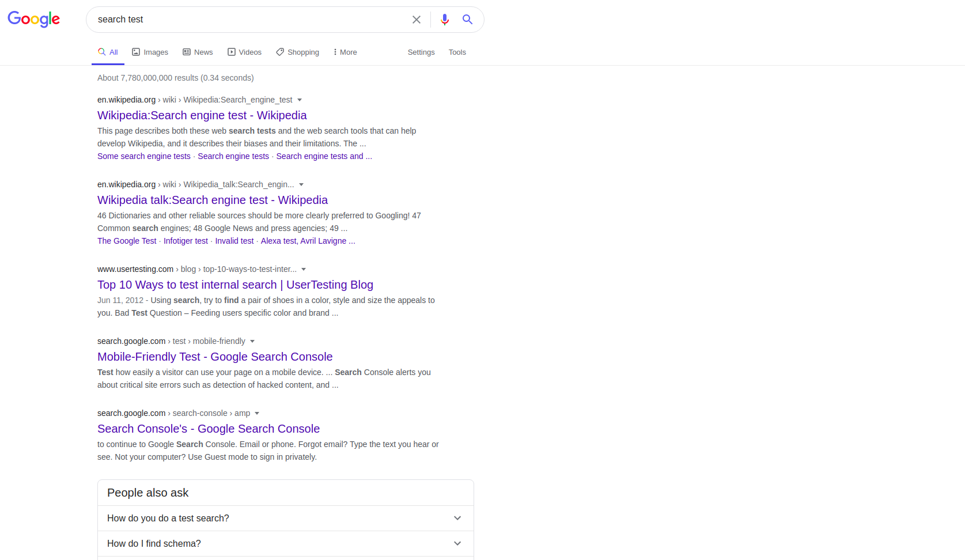Open Settings menu
The width and height of the screenshot is (965, 560).
click(x=421, y=52)
